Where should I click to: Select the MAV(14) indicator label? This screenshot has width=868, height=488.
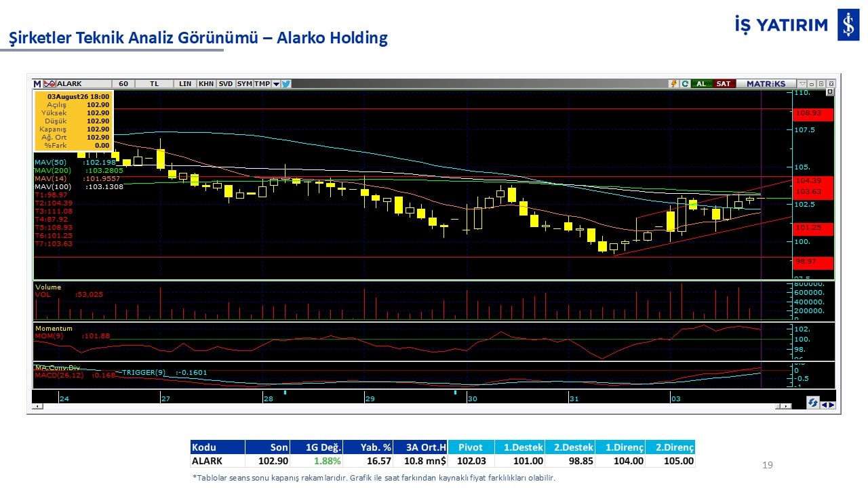coord(78,179)
